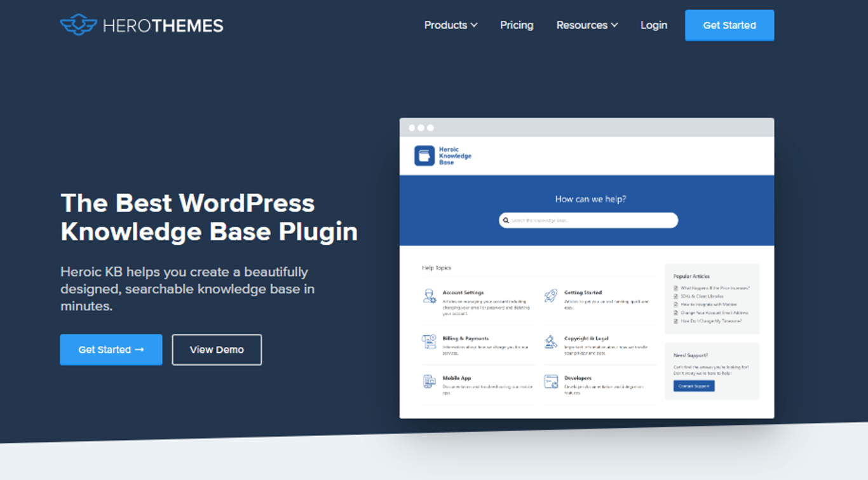
Task: Open the 'SDKs & Client Libraries' article
Action: (x=702, y=296)
